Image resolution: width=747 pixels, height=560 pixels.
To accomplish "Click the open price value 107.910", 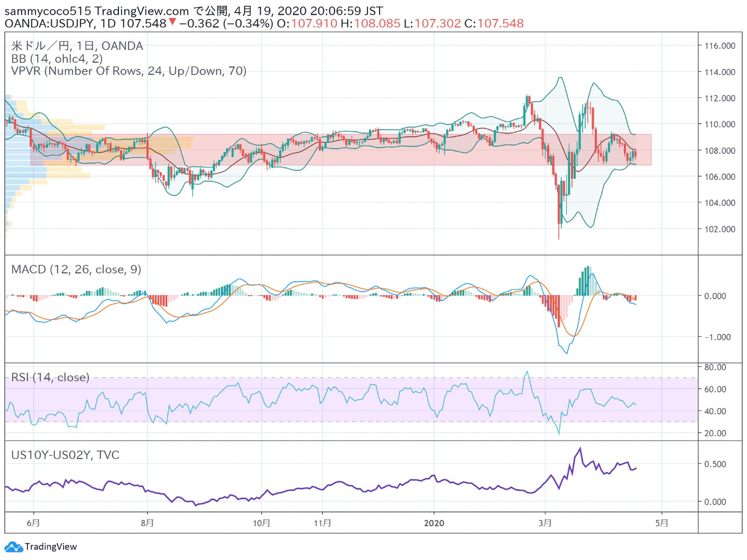I will tap(314, 23).
